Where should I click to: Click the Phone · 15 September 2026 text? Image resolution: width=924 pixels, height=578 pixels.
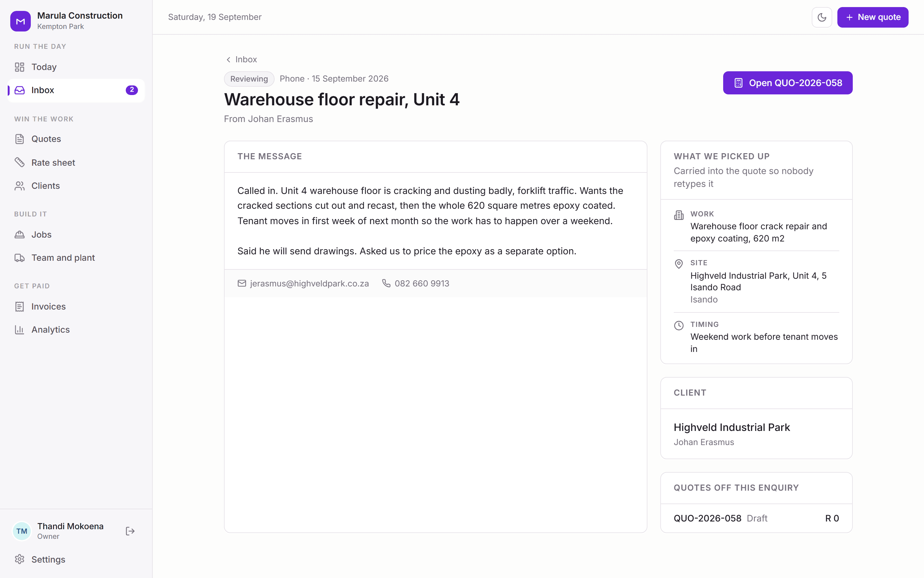334,79
